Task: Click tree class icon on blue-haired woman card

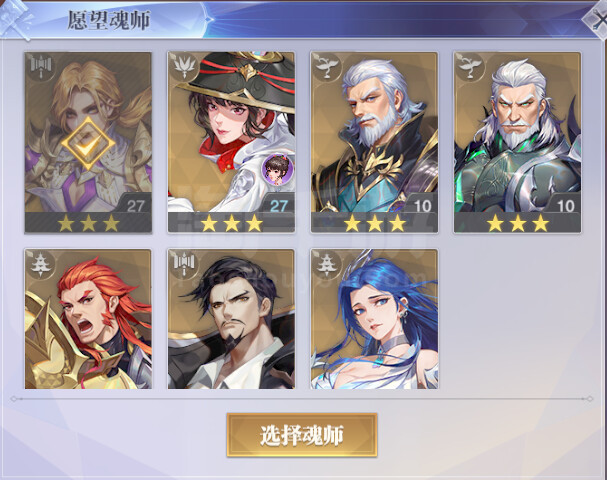Action: 327,265
